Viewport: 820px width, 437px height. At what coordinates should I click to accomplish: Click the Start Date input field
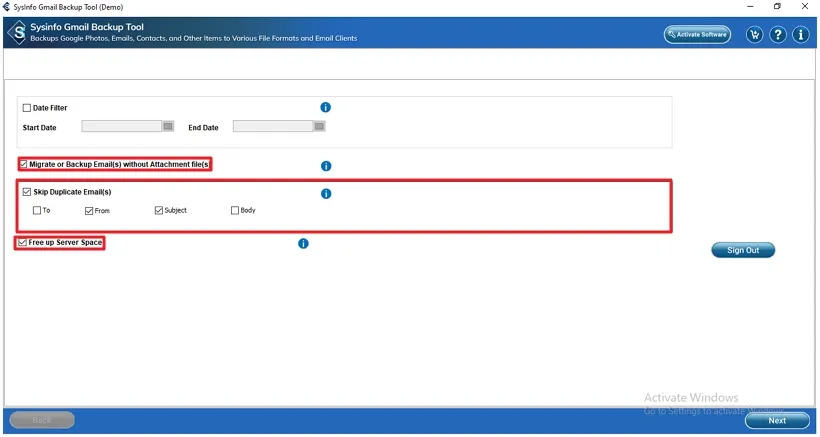tap(121, 126)
